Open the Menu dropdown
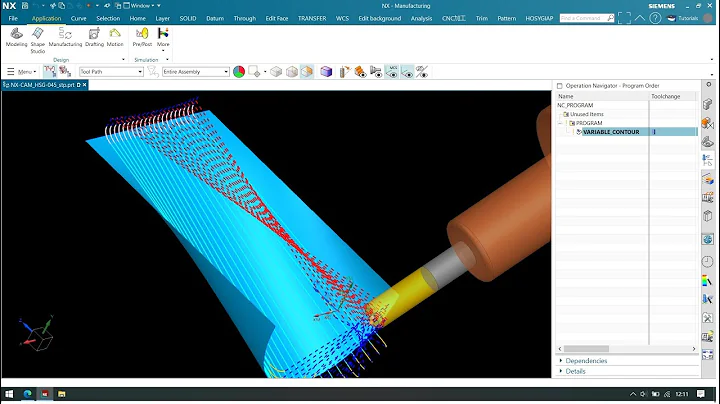The height and width of the screenshot is (404, 720). click(22, 72)
